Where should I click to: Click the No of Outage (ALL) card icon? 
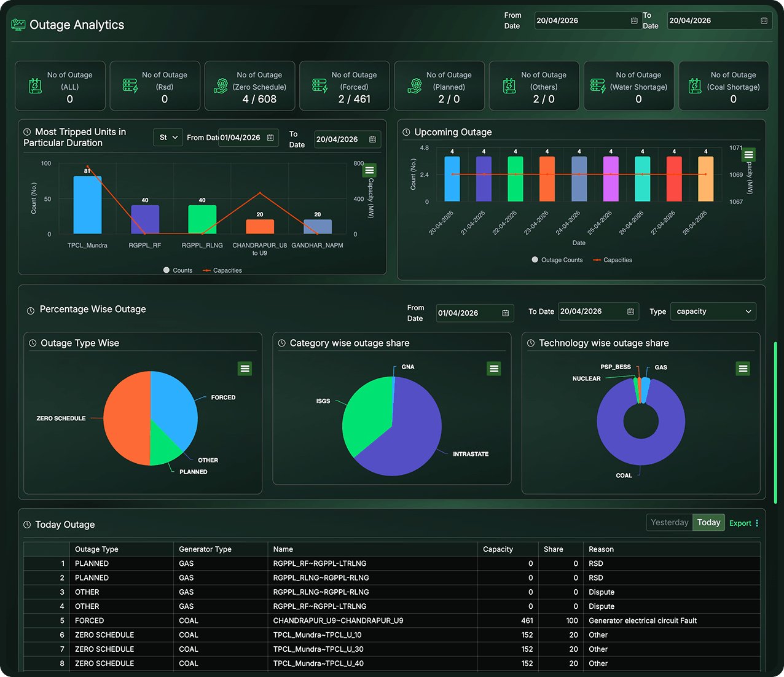[x=36, y=86]
